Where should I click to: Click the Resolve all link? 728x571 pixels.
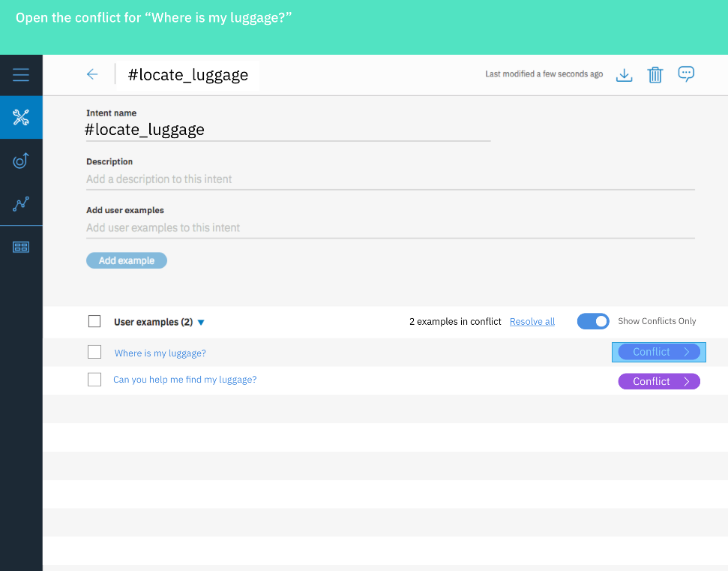(532, 321)
